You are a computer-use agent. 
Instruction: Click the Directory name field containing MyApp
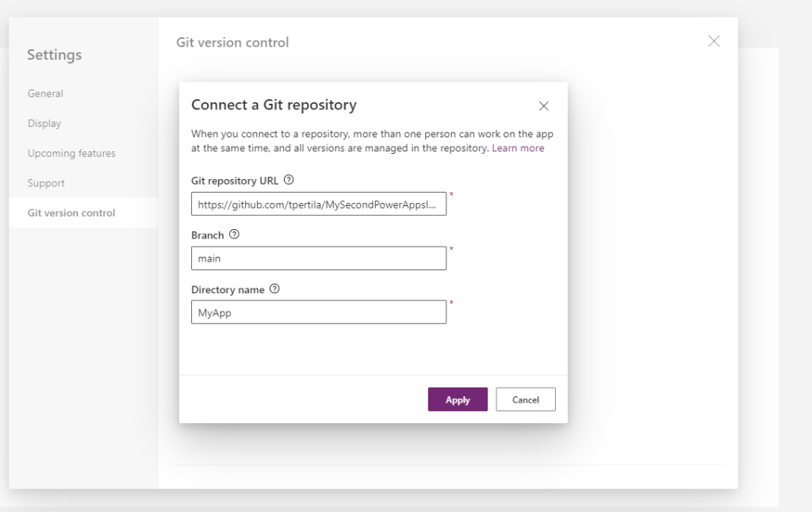318,312
